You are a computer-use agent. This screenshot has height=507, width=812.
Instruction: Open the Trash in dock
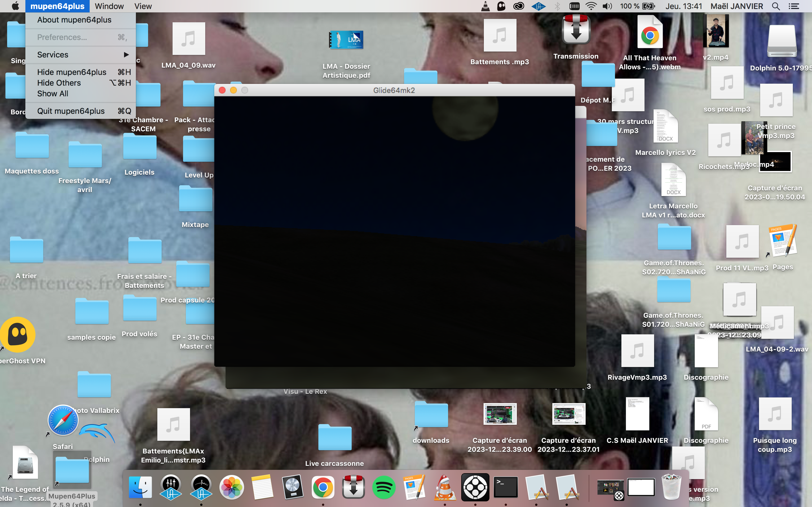click(671, 487)
